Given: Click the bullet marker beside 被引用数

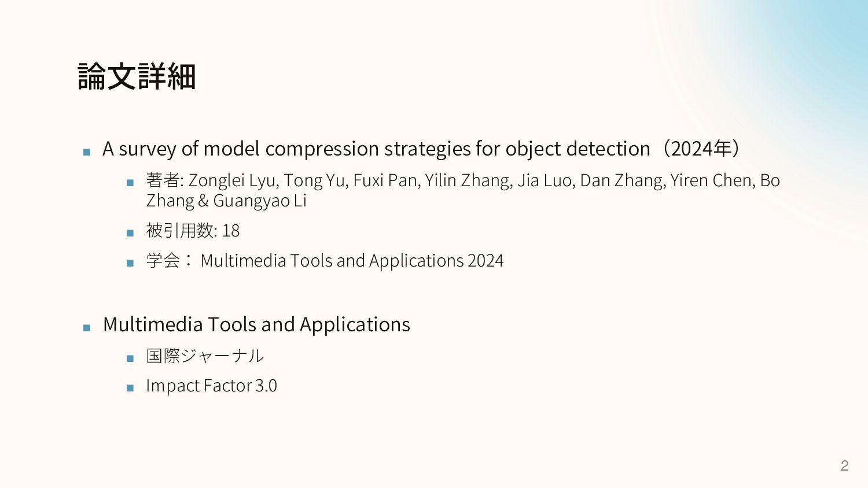Looking at the screenshot, I should pos(130,234).
